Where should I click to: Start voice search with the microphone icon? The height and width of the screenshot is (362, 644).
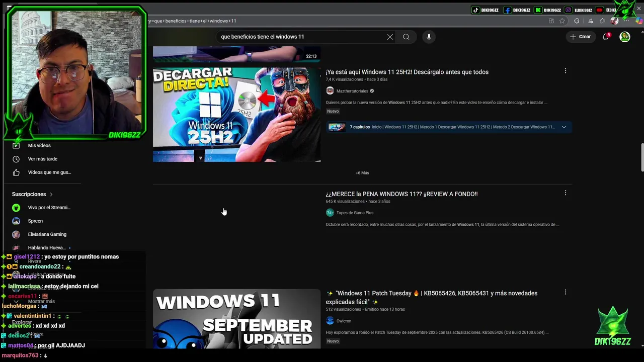429,37
